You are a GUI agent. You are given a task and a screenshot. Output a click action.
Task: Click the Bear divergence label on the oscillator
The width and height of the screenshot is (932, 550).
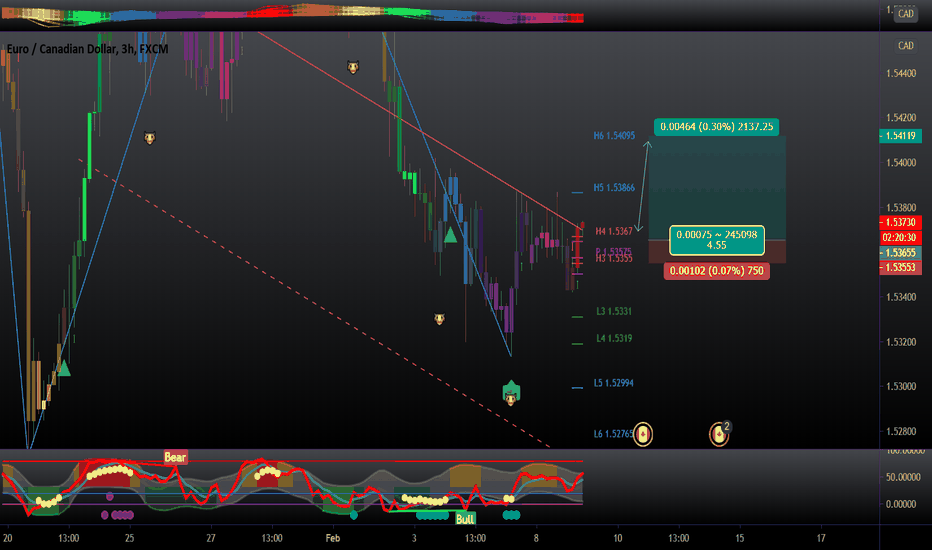point(175,457)
